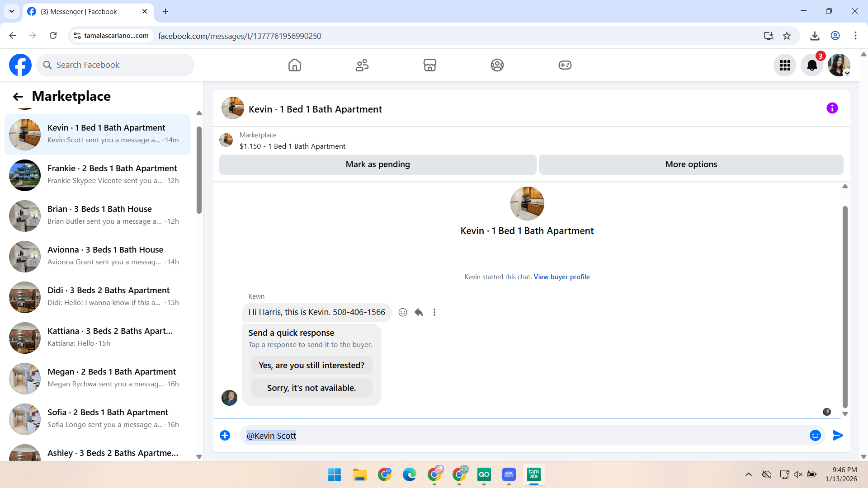The height and width of the screenshot is (488, 868).
Task: Click the blue send message arrow
Action: pos(837,435)
